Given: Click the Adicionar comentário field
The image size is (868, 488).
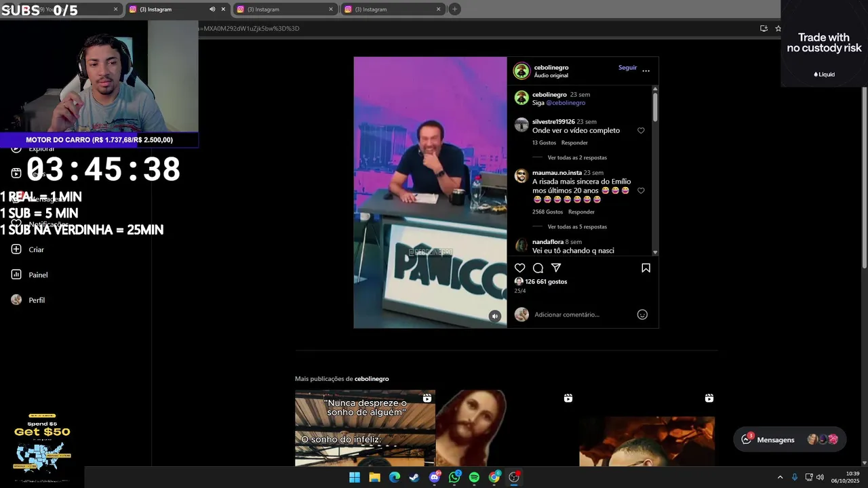Looking at the screenshot, I should click(583, 314).
